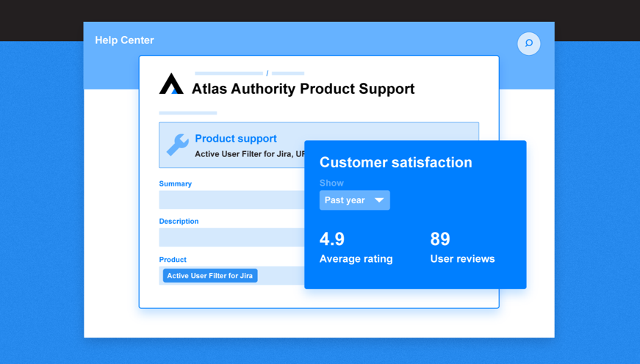Focus the Description input field
Viewport: 640px width, 364px height.
click(231, 238)
